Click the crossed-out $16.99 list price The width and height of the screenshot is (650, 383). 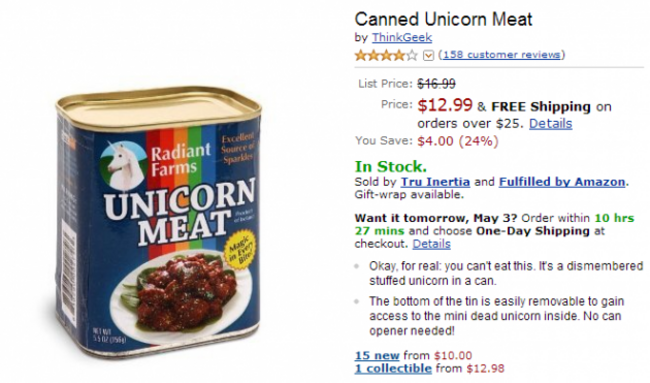pos(436,84)
